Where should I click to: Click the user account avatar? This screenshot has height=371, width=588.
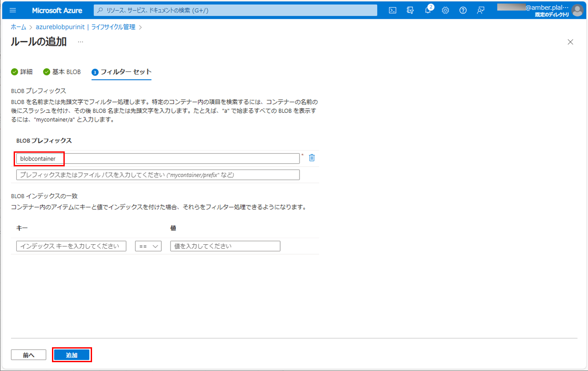coord(577,10)
